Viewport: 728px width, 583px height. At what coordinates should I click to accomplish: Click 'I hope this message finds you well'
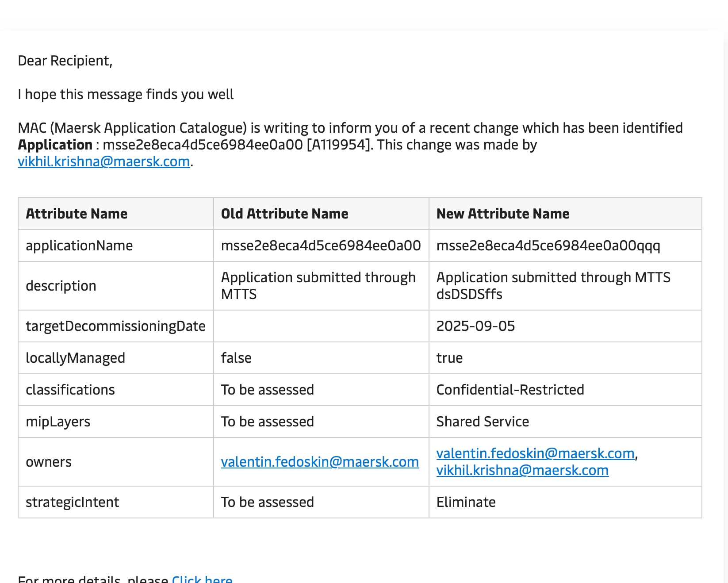pos(126,94)
